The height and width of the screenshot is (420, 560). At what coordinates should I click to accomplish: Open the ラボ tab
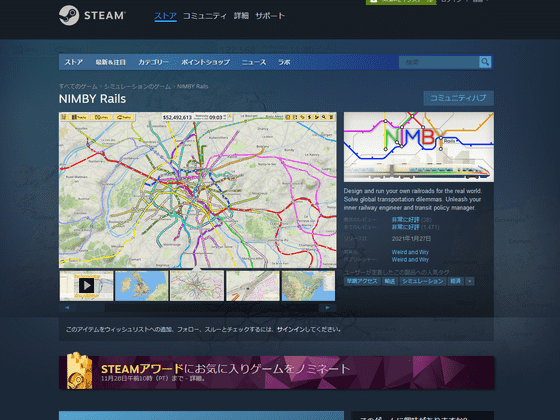pos(284,62)
